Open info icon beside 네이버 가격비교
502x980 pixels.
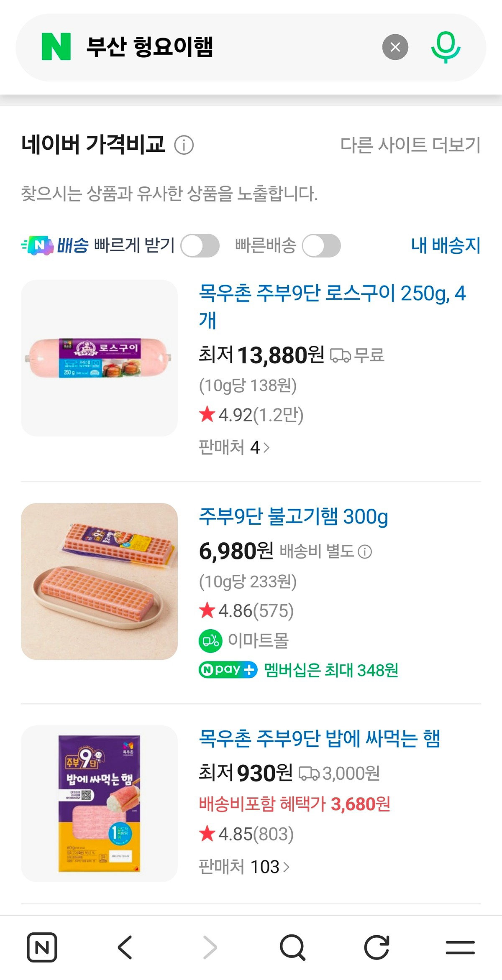(x=184, y=145)
